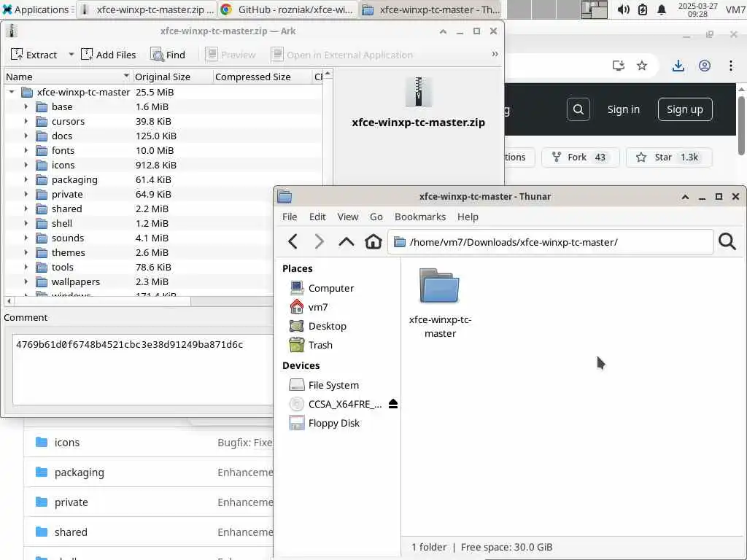
Task: Sort by the Name column header in Ark
Action: [x=68, y=77]
